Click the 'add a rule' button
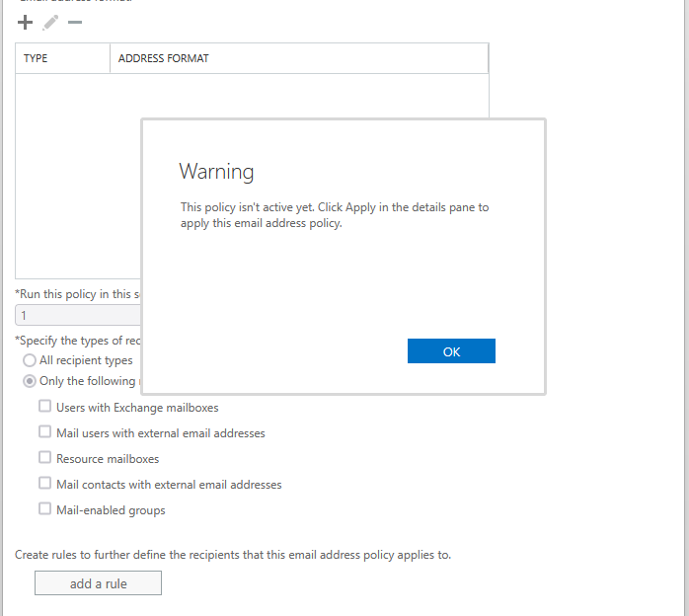The height and width of the screenshot is (616, 689). pos(98,583)
